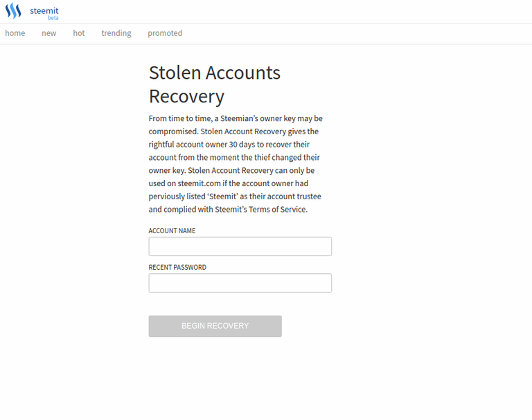The height and width of the screenshot is (420, 532).
Task: Click the steemit wordmark text
Action: (x=44, y=10)
